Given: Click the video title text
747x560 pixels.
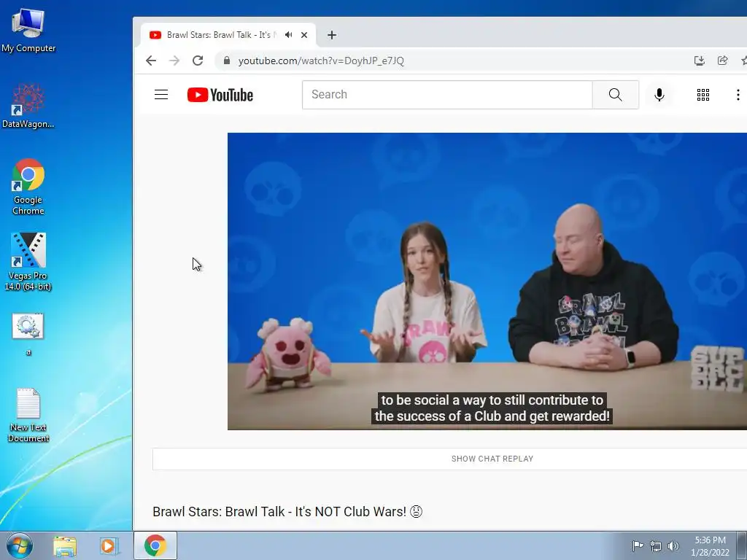Looking at the screenshot, I should pos(287,511).
